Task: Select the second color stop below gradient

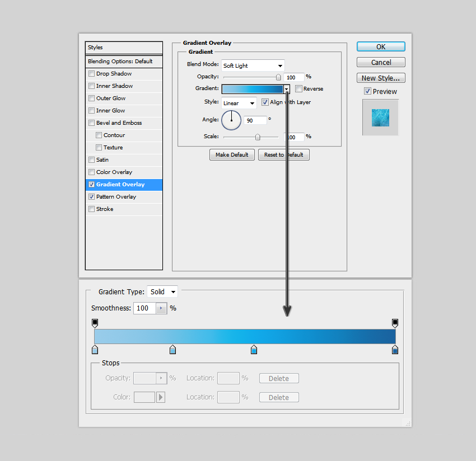Action: pos(172,350)
